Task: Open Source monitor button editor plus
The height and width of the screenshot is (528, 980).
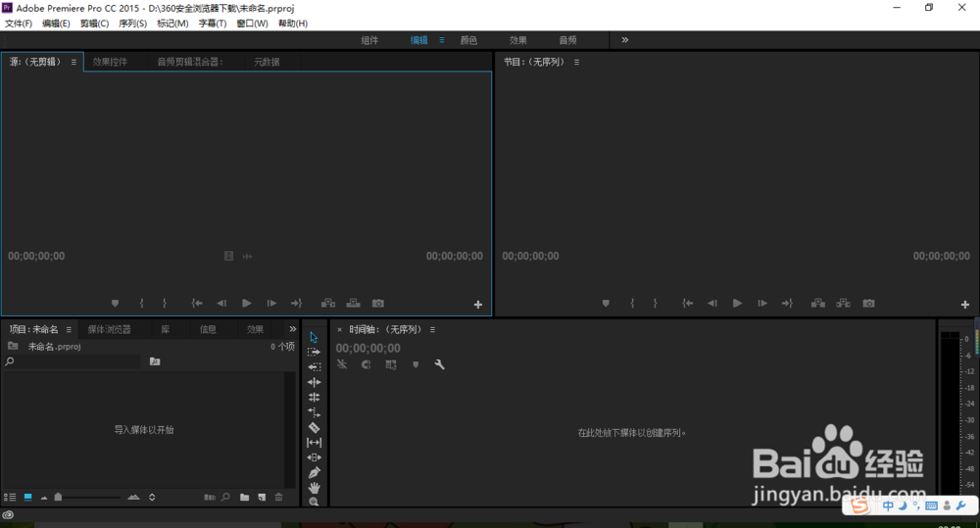Action: point(478,305)
